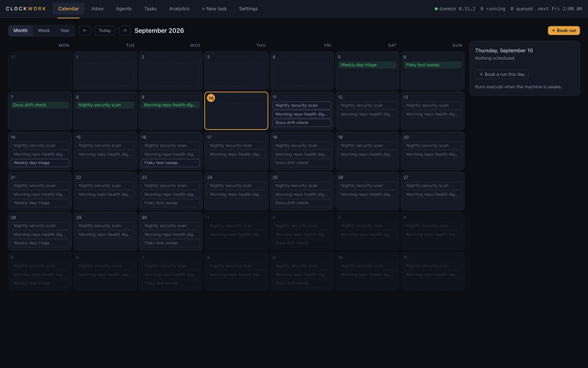The width and height of the screenshot is (588, 368).
Task: Select the empty slot on September 3
Action: click(x=236, y=75)
